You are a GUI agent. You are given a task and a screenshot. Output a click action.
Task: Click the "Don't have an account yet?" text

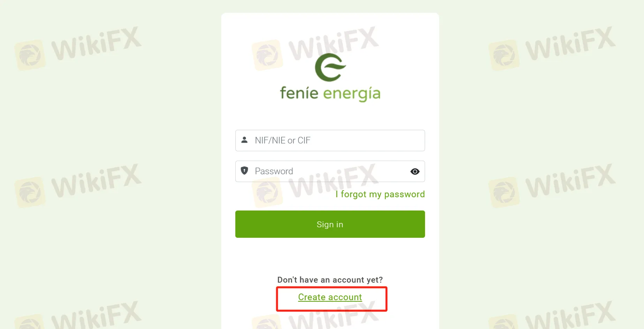click(x=330, y=280)
